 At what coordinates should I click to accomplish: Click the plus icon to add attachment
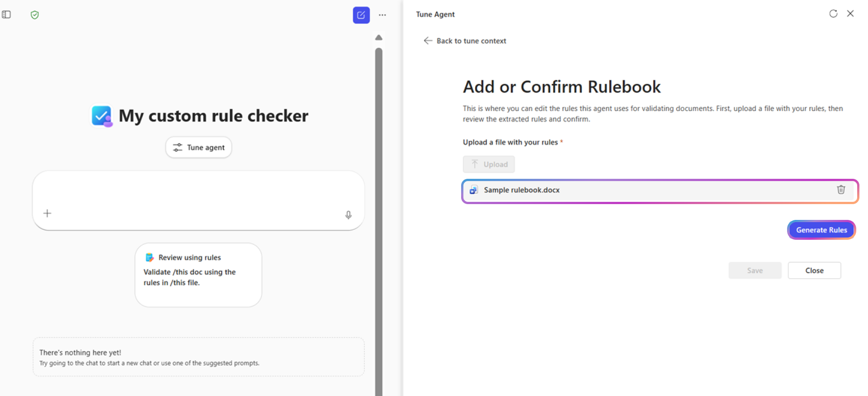[x=47, y=213]
